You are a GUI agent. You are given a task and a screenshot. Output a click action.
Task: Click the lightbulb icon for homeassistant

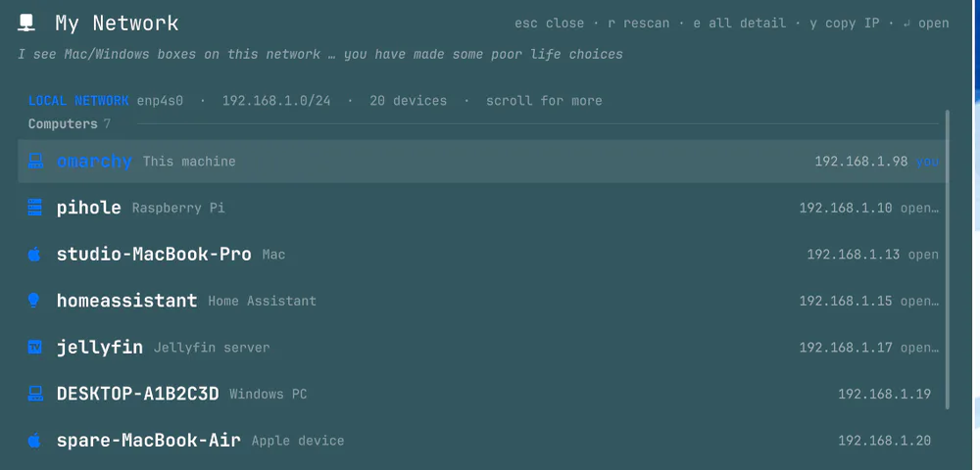33,301
